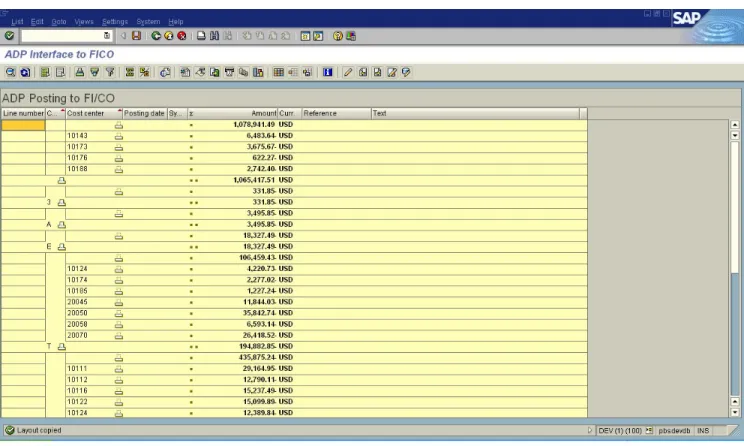This screenshot has width=744, height=446.
Task: Collapse the subtotal group labeled E
Action: (62, 247)
